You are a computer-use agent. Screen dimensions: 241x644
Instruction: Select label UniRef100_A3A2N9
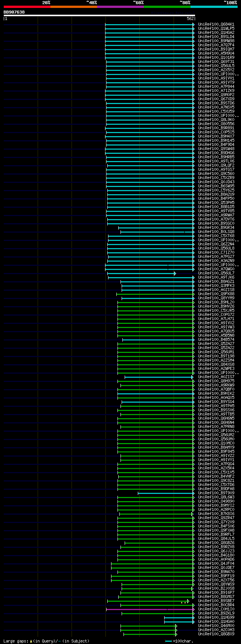point(216,261)
